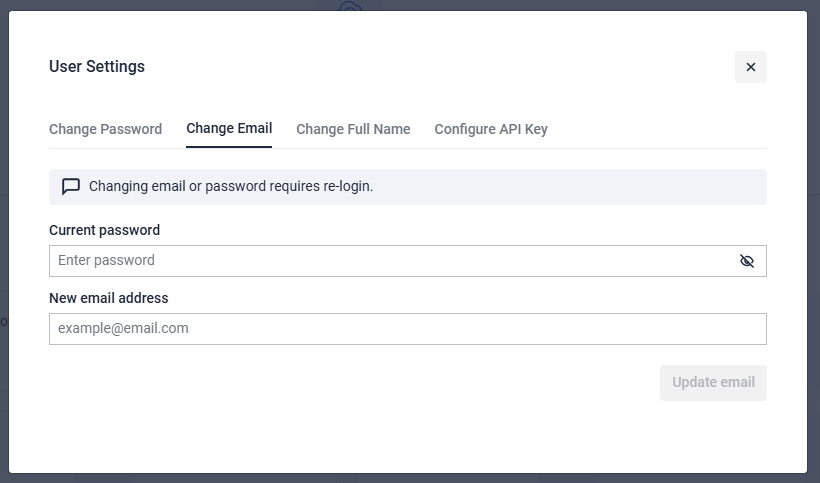Image resolution: width=820 pixels, height=483 pixels.
Task: Click the dimmed backdrop left of the dialog
Action: (4, 200)
